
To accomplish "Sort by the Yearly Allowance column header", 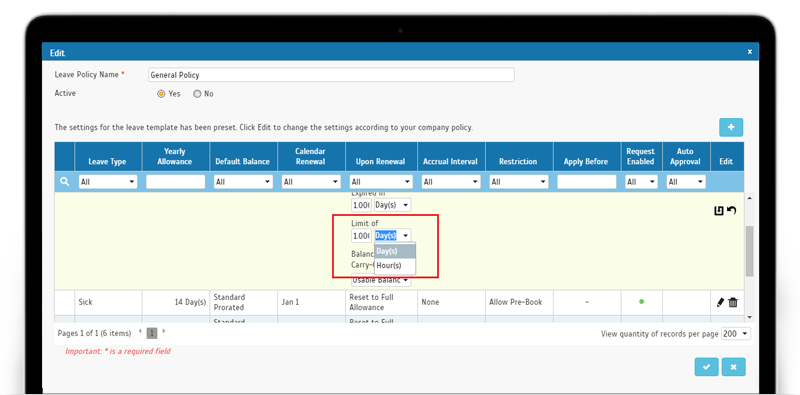I will pos(175,156).
